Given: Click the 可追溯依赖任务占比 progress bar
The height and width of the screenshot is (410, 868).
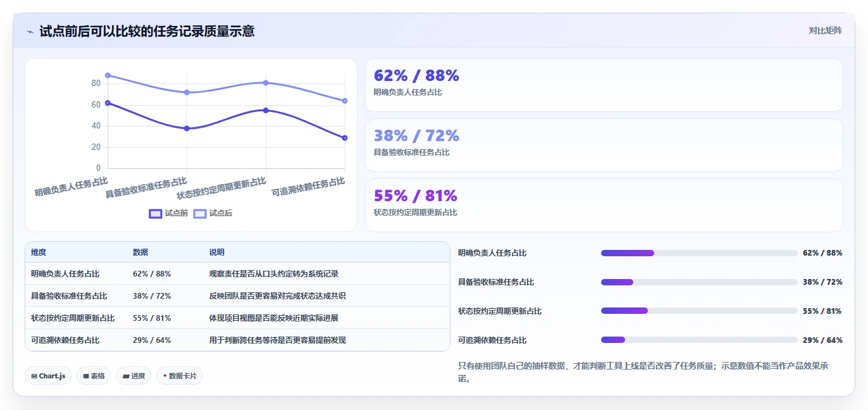Looking at the screenshot, I should click(699, 340).
